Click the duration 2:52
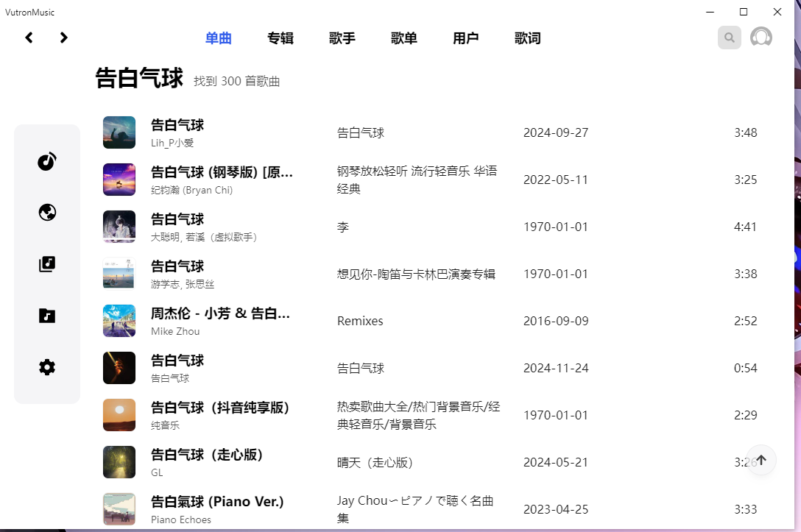801x532 pixels. pyautogui.click(x=745, y=321)
